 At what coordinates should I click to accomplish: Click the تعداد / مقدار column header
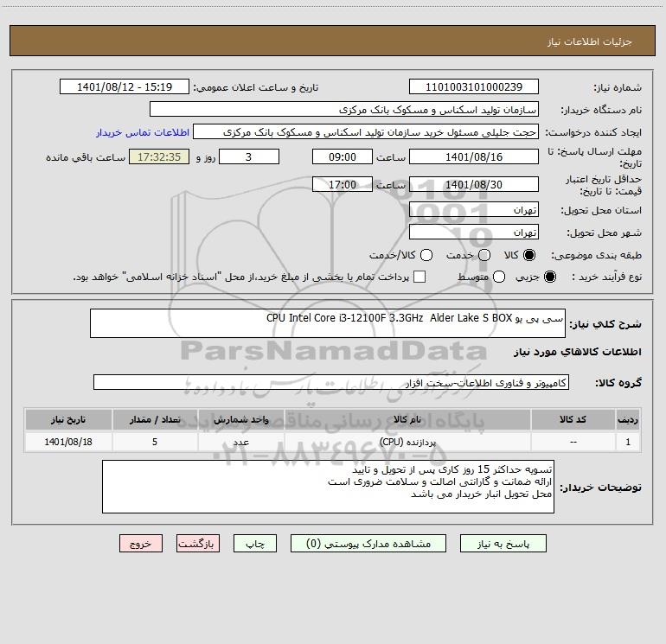click(x=155, y=419)
